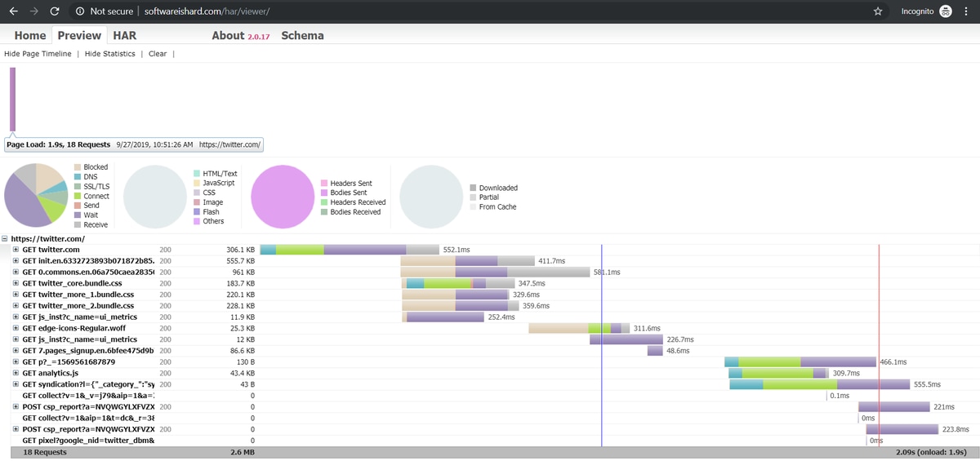The width and height of the screenshot is (980, 461).
Task: Click the DNS legend color swatch
Action: tap(77, 177)
